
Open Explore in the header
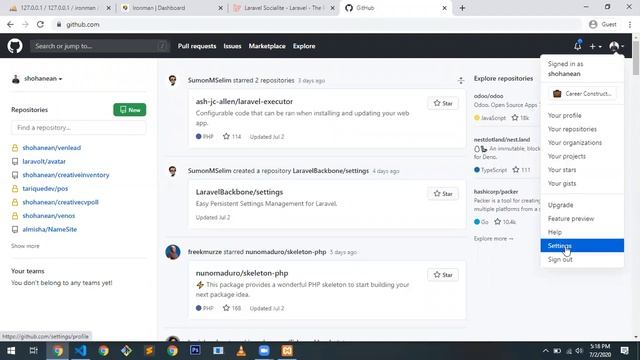pos(304,46)
